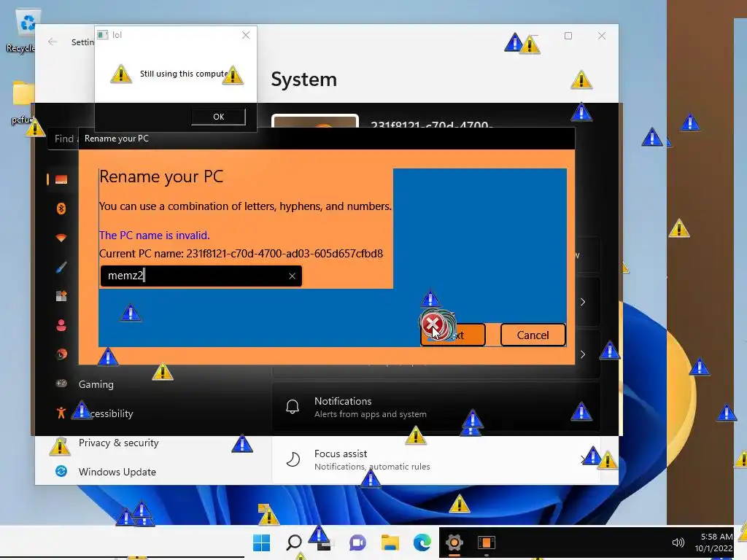Expand the first chevron row behind the rename dialog
747x560 pixels.
click(583, 302)
